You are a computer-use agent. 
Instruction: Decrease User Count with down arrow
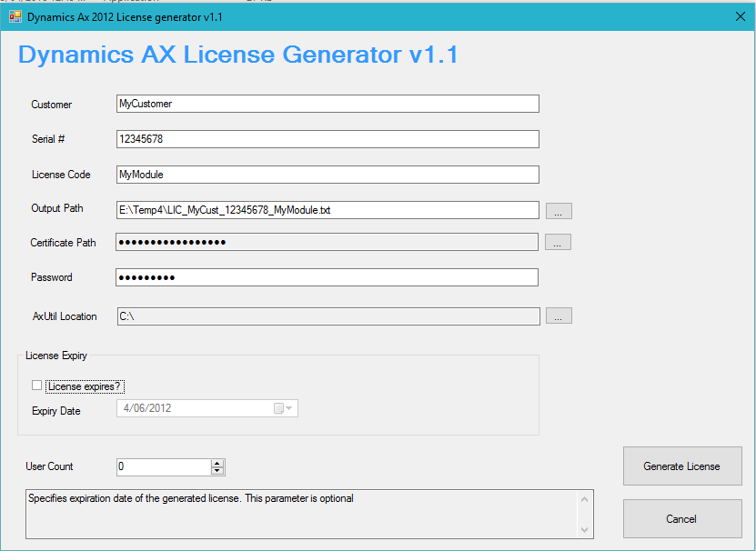(x=217, y=470)
